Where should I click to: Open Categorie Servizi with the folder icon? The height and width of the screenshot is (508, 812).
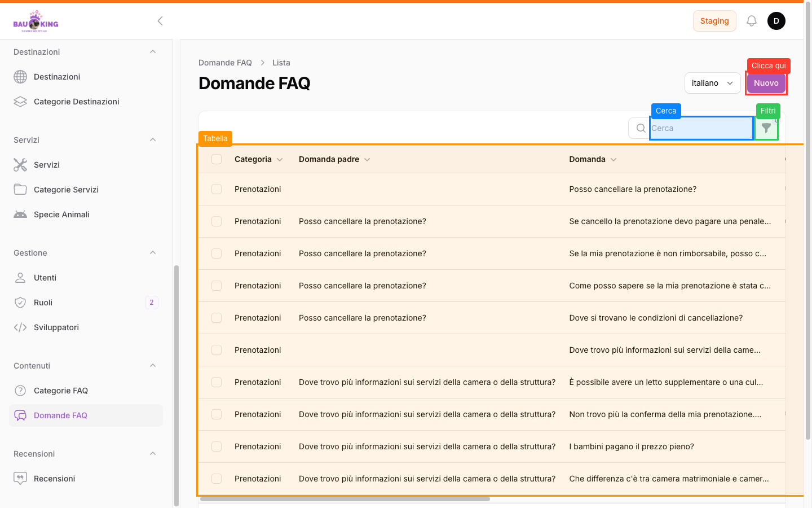coord(20,189)
